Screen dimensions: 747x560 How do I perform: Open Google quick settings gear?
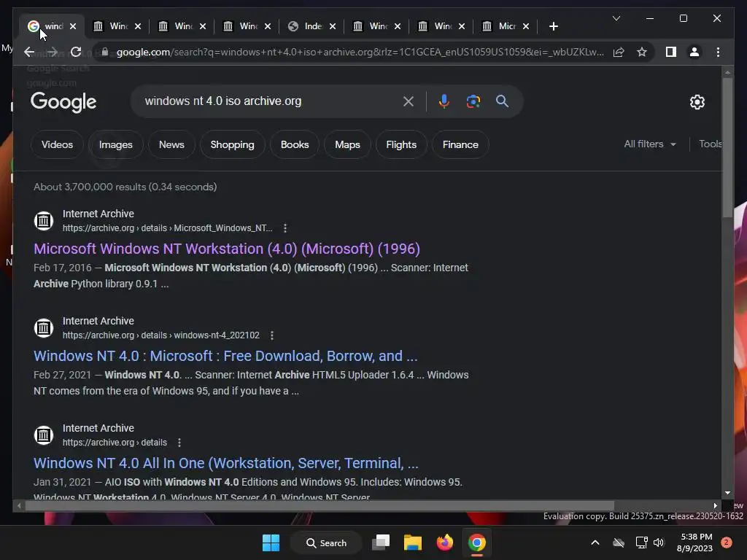click(697, 102)
